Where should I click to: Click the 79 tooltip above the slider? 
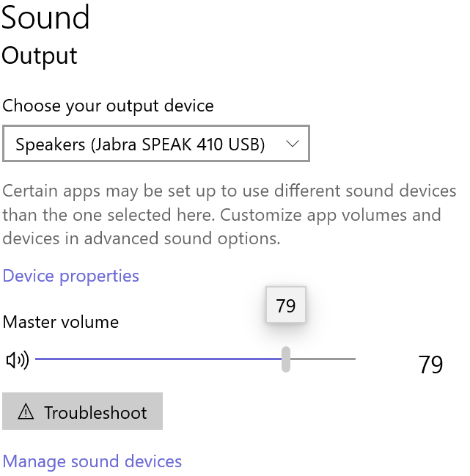(x=286, y=306)
